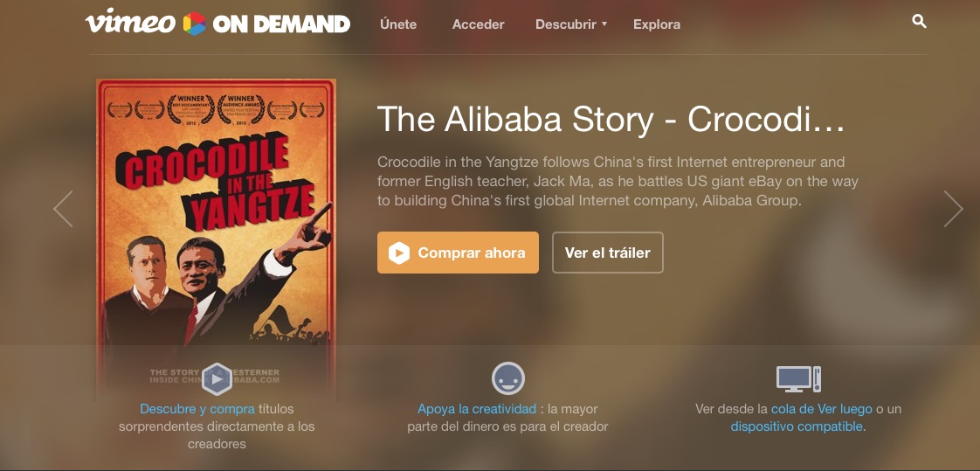Go to previous slide with left arrow
980x471 pixels.
(63, 209)
